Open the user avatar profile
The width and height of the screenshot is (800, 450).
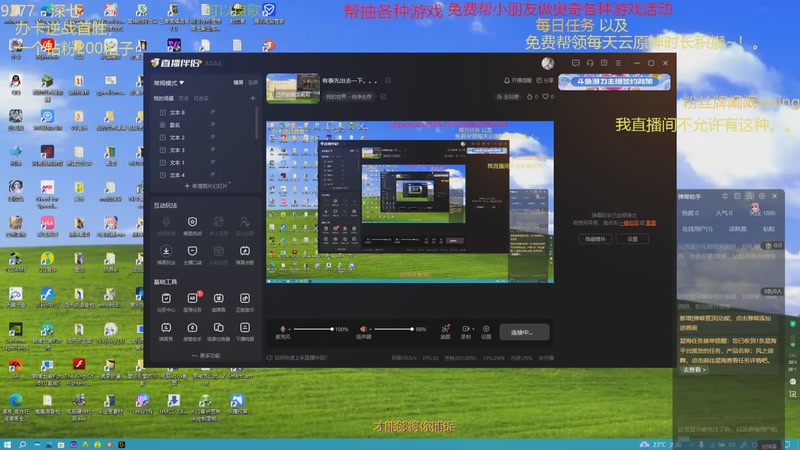pos(548,63)
